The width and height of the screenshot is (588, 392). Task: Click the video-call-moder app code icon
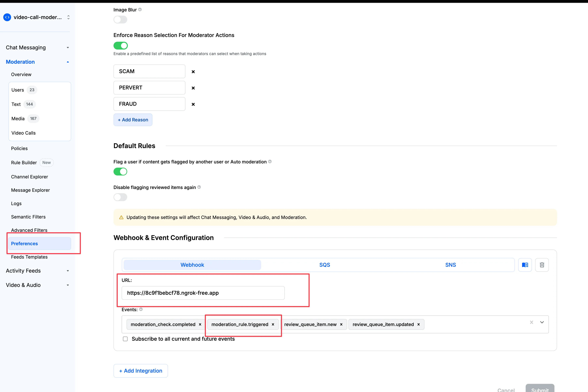[7, 17]
